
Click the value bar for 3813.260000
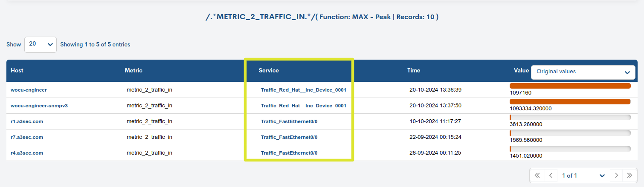pos(570,117)
